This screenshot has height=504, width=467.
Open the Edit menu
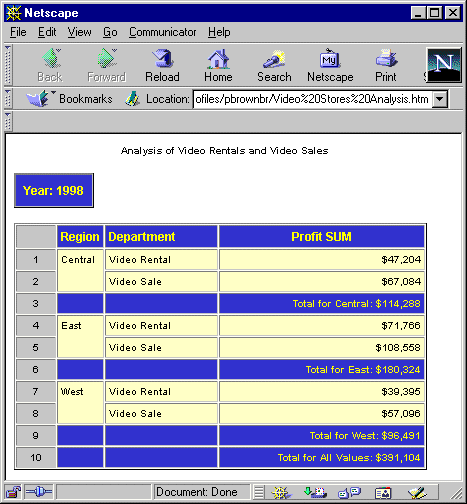click(x=47, y=32)
